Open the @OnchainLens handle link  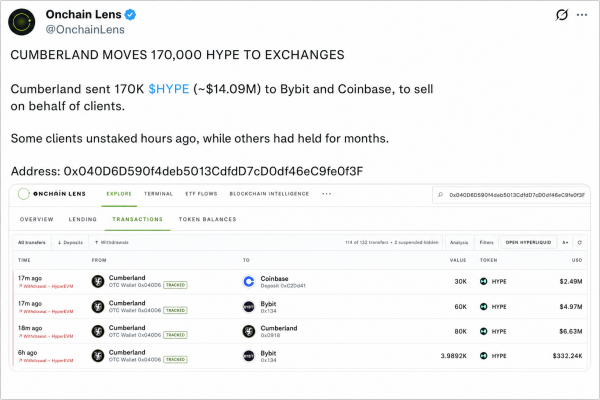85,29
